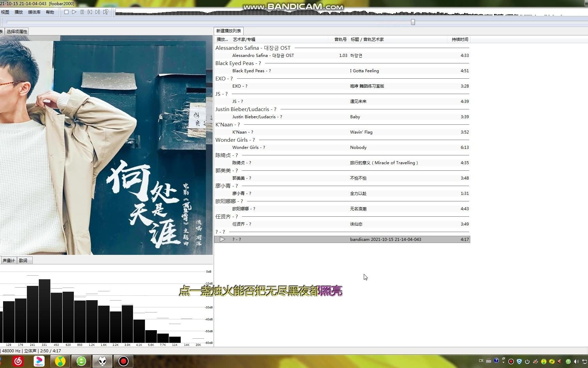Image resolution: width=588 pixels, height=368 pixels.
Task: Pause the current track
Action: point(82,12)
